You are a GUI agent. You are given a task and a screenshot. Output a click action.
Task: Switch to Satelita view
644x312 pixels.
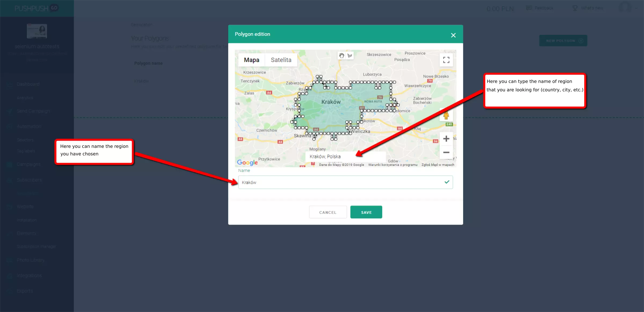[281, 60]
